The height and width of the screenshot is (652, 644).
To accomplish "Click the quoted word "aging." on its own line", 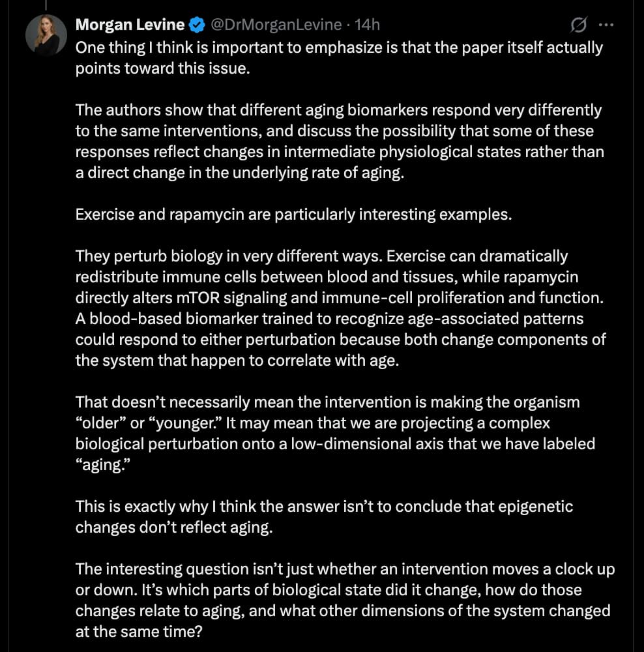I will [103, 465].
